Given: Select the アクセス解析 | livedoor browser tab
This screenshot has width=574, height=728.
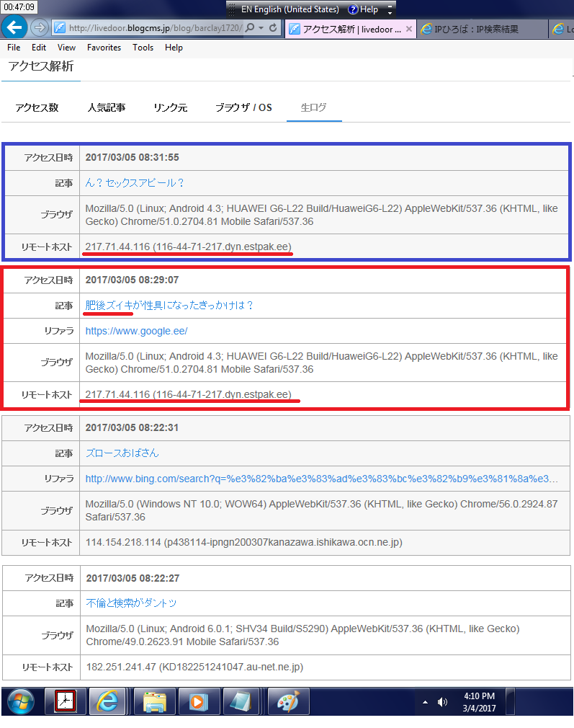Looking at the screenshot, I should (351, 30).
